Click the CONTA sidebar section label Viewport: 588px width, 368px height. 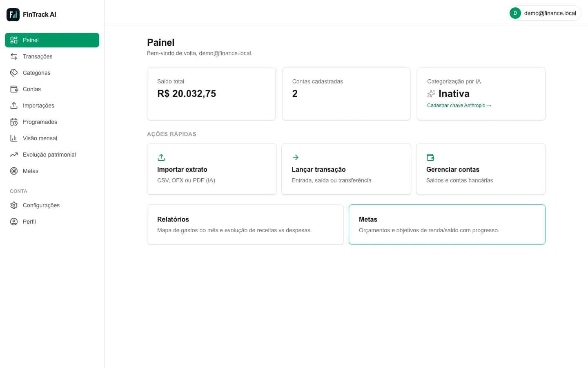click(x=18, y=191)
